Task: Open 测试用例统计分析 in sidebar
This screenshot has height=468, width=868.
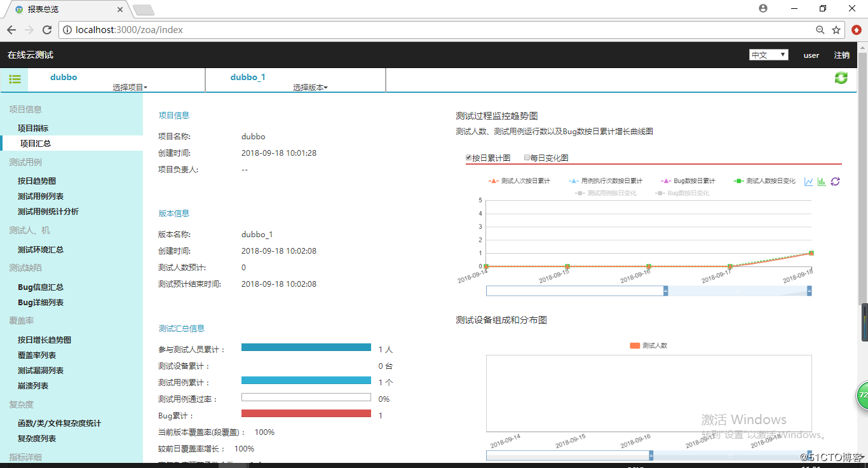Action: tap(48, 212)
